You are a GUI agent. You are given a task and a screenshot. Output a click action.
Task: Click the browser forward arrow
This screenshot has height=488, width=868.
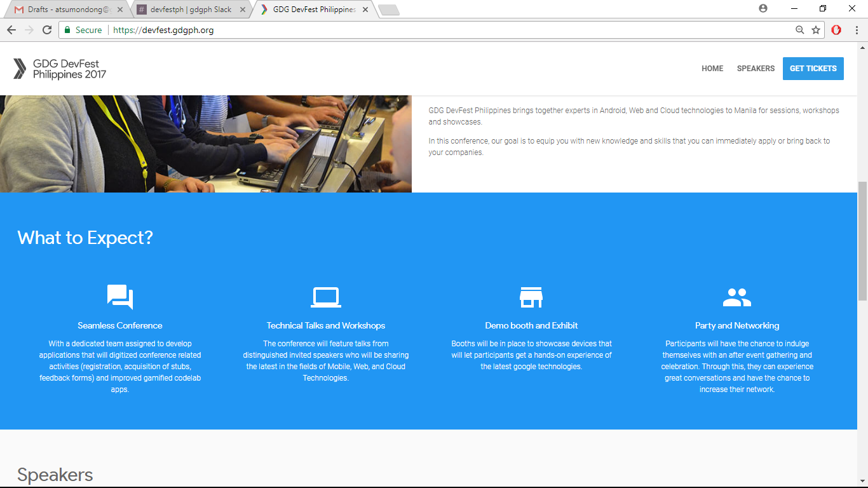pos(29,30)
